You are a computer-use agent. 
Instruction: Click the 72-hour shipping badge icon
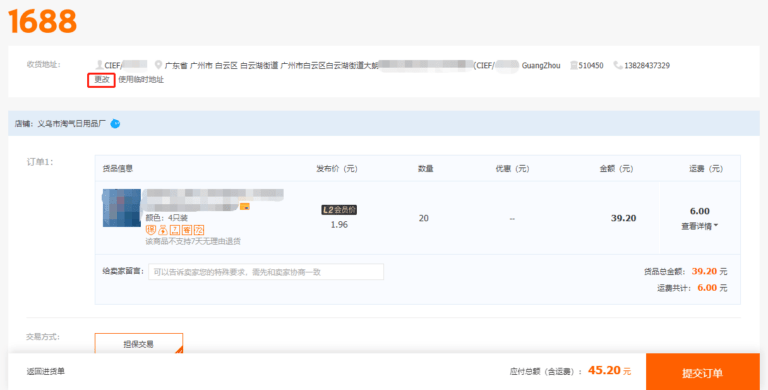199,230
